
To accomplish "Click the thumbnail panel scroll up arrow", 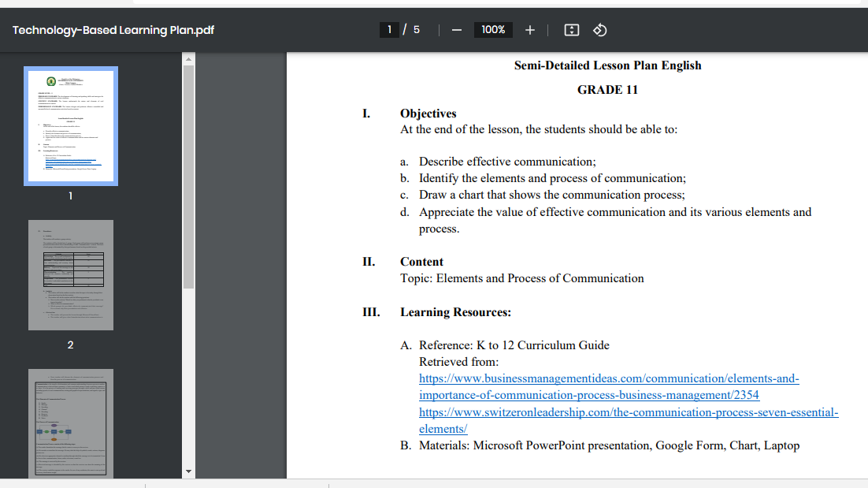I will coord(188,59).
